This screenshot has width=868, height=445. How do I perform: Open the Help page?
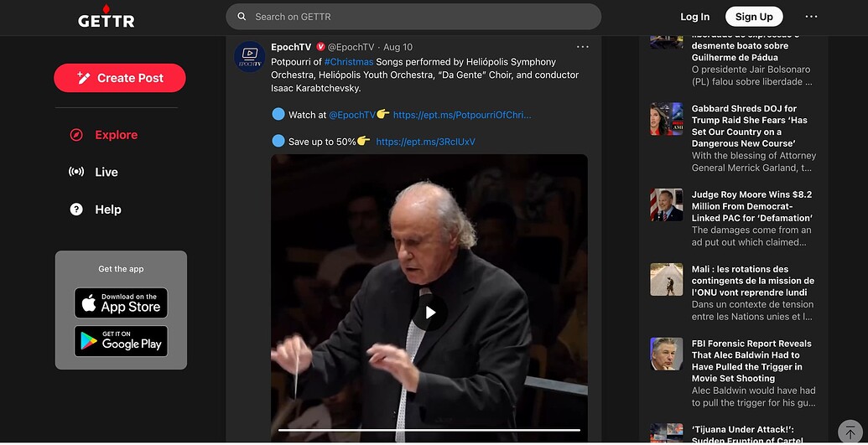107,210
